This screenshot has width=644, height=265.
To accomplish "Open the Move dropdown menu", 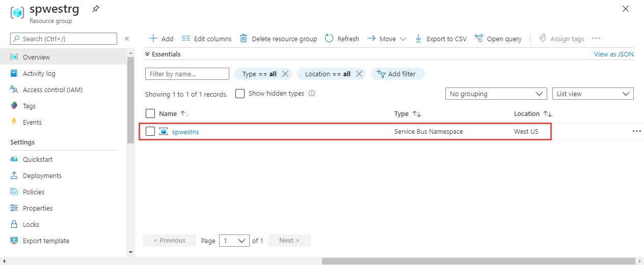I will 386,39.
